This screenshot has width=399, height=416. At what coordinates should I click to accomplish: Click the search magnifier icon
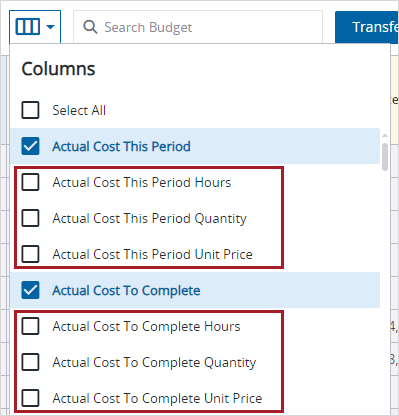tap(90, 27)
